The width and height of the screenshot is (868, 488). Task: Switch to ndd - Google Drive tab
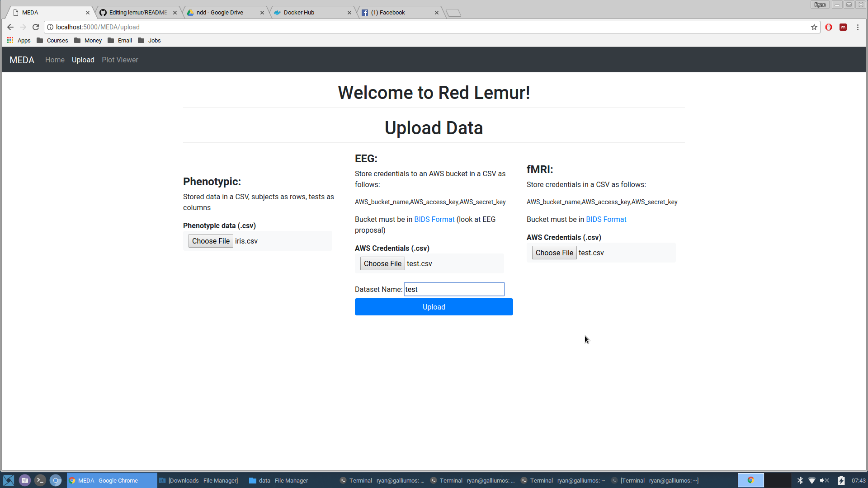click(x=220, y=13)
